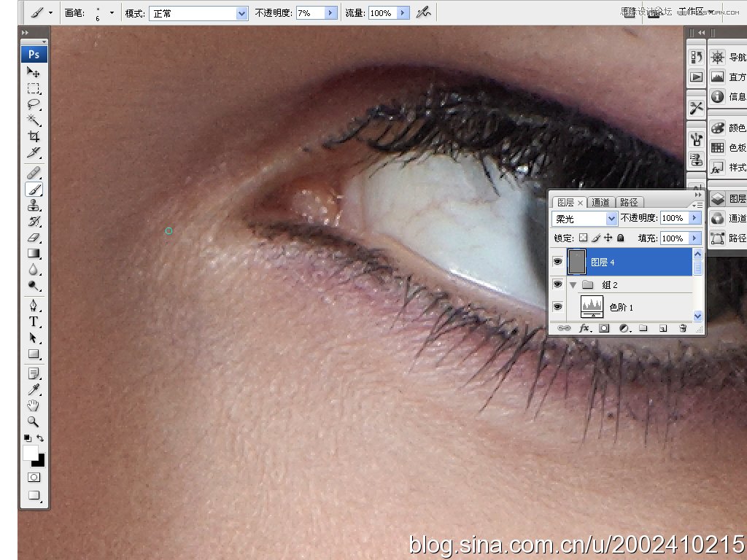Open layer opacity slider arrow

pos(694,218)
